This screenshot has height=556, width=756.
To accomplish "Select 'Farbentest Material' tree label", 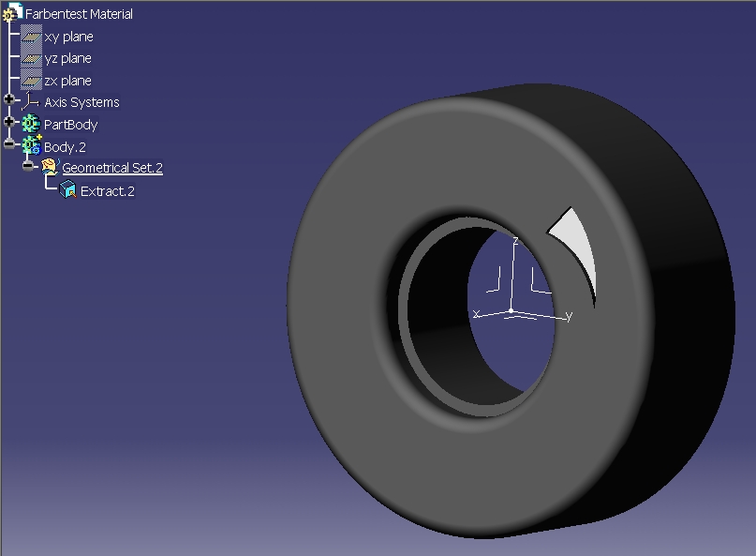I will (79, 14).
